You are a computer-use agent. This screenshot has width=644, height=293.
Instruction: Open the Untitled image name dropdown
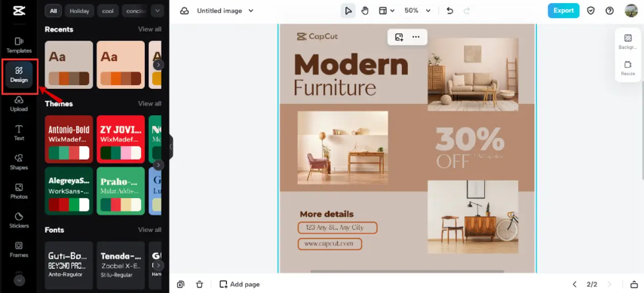(225, 11)
